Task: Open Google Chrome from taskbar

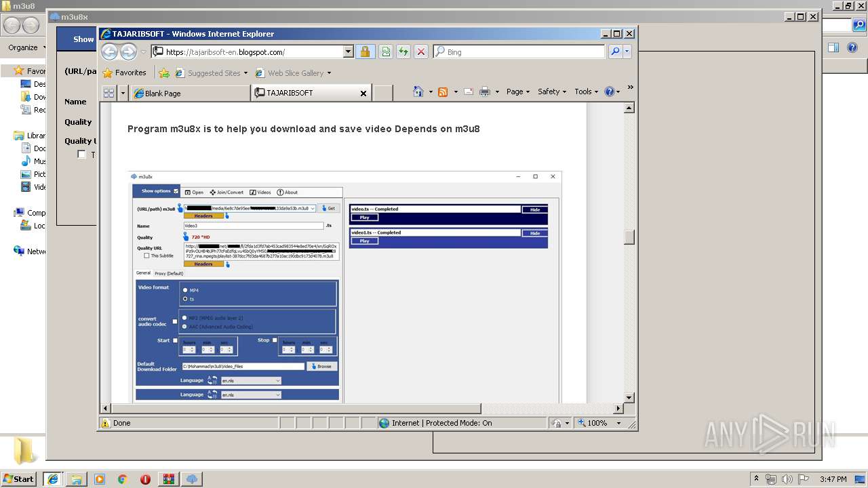Action: pos(123,479)
